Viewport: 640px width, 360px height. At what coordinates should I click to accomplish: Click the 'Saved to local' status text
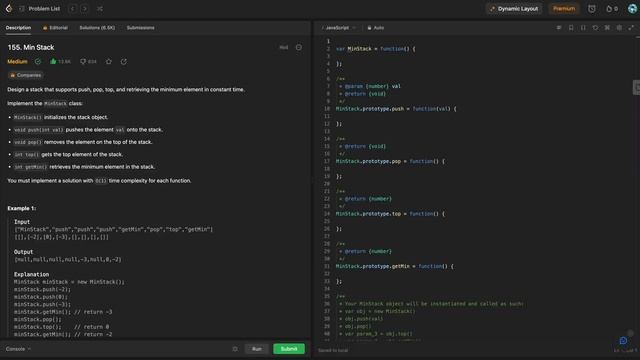(333, 350)
